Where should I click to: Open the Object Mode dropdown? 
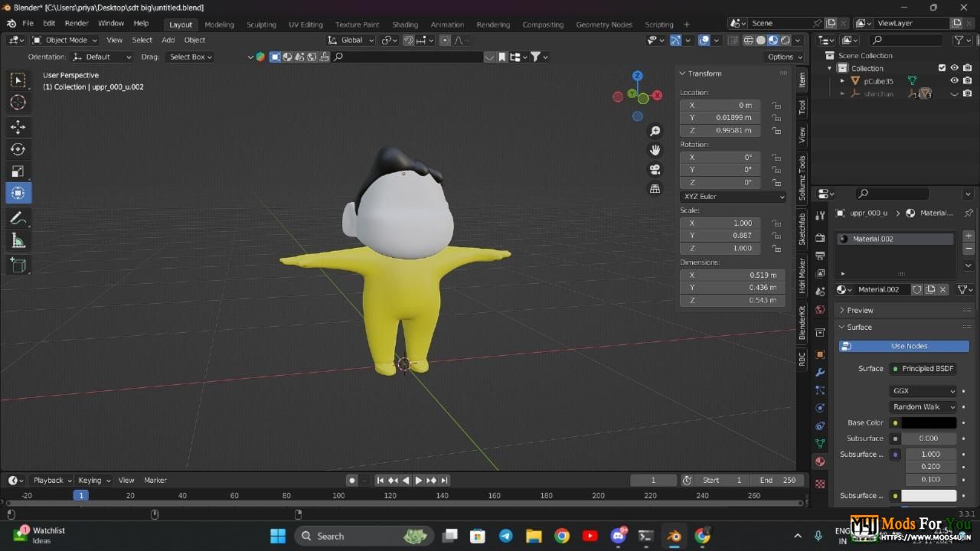(65, 40)
